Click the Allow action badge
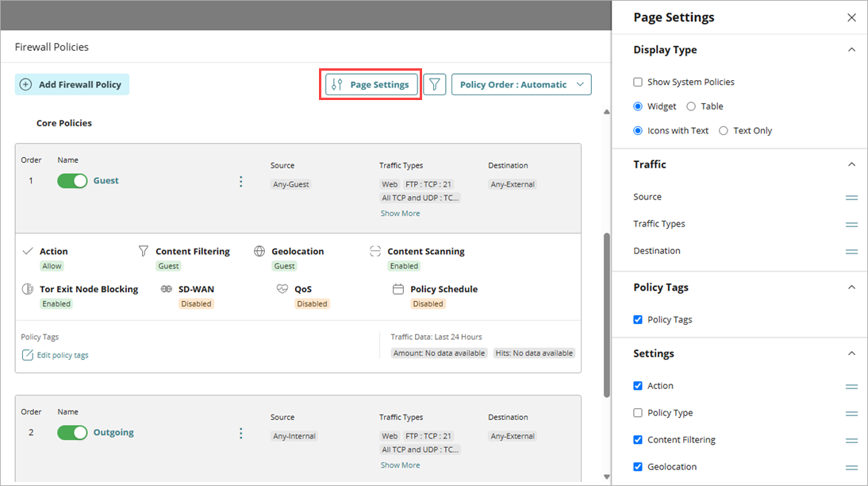 coord(52,266)
